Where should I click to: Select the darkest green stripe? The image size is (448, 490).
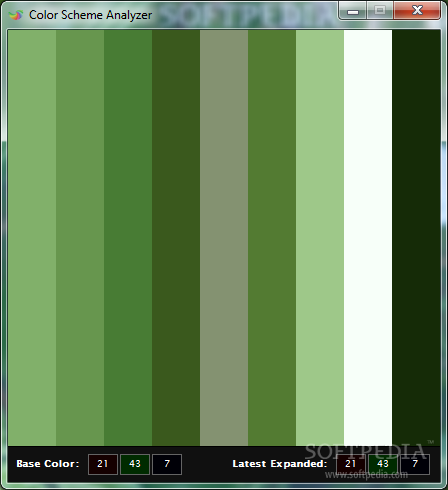(x=416, y=238)
